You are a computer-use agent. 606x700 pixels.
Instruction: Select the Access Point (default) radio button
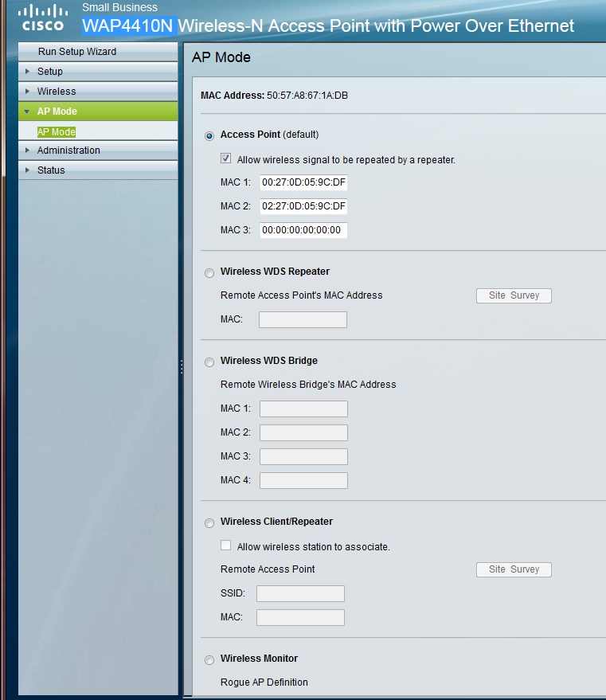(209, 135)
